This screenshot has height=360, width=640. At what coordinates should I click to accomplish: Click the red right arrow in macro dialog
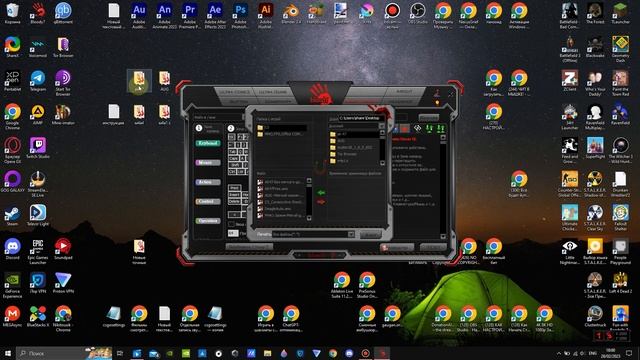click(321, 202)
